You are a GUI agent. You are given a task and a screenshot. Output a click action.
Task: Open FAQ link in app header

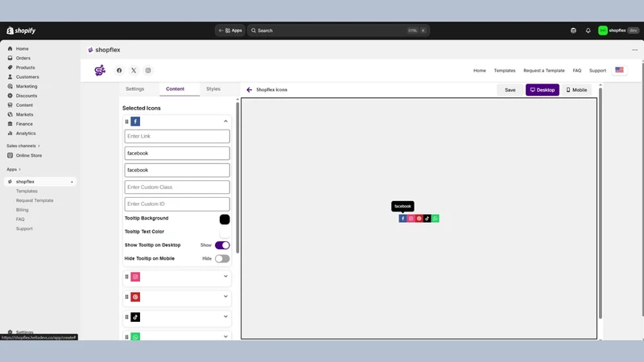[577, 71]
